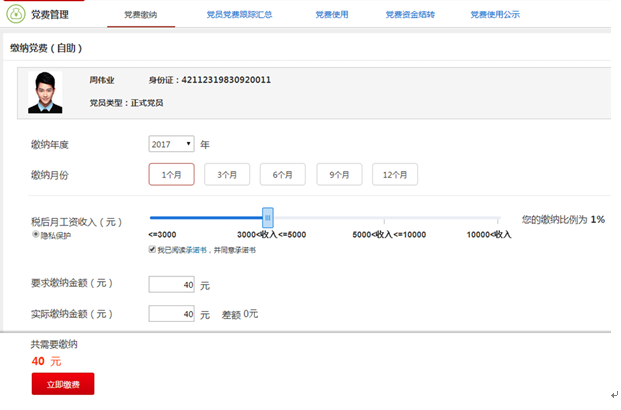This screenshot has width=621, height=410.
Task: Switch to the 党费缴纳 tab
Action: pyautogui.click(x=140, y=15)
